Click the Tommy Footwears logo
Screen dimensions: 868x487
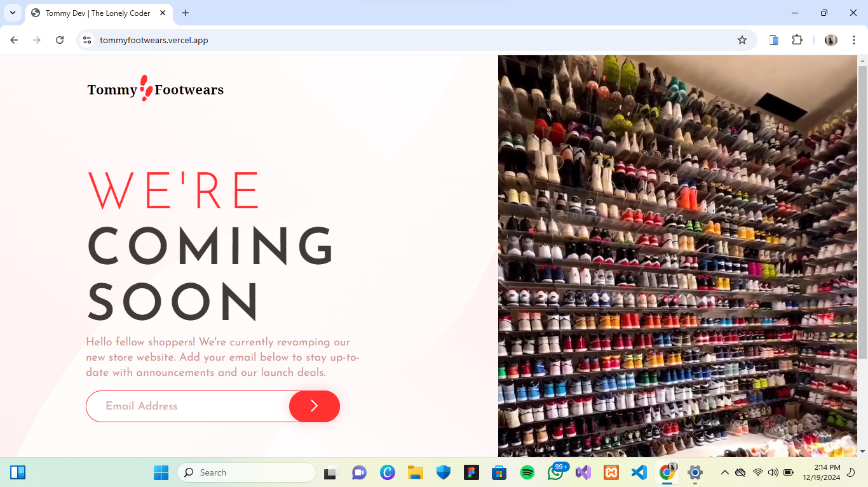point(156,89)
